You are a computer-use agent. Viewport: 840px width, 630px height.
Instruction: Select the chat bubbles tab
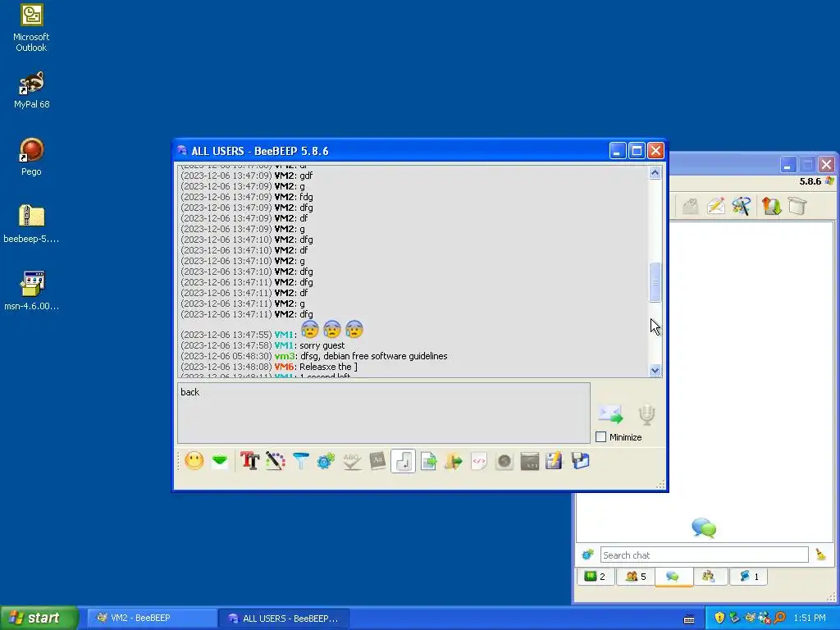(x=673, y=577)
